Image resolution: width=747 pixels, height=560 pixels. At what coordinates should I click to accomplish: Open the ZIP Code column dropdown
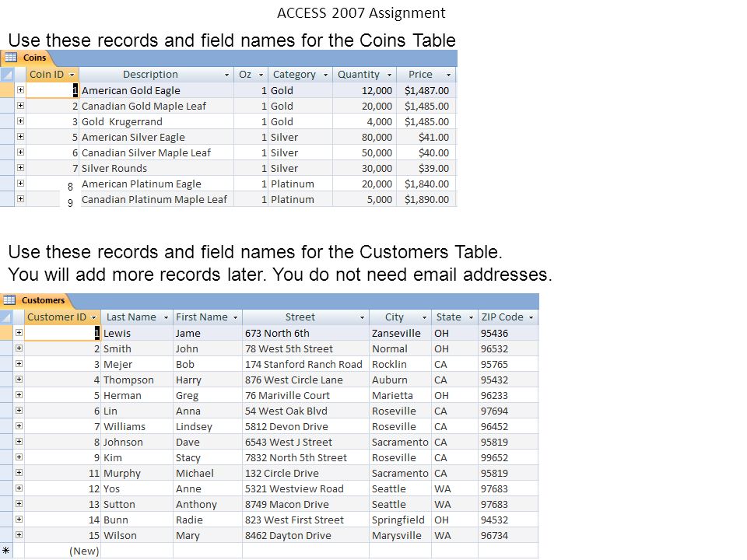531,317
